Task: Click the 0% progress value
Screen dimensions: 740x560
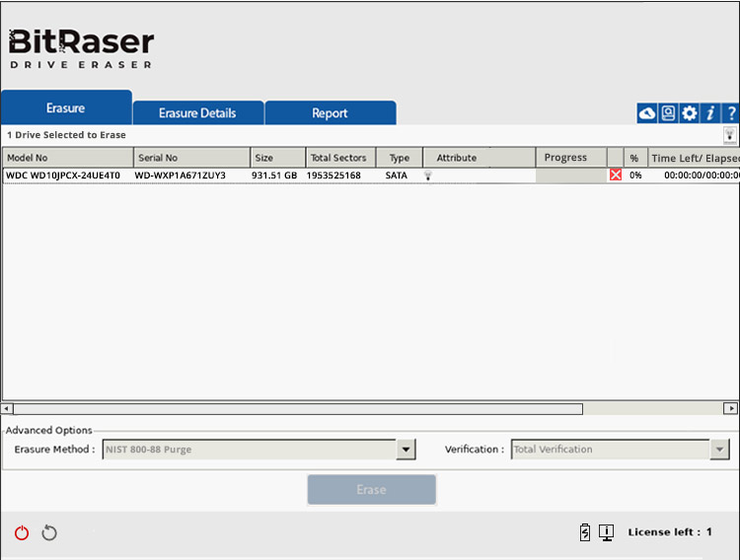Action: (635, 175)
